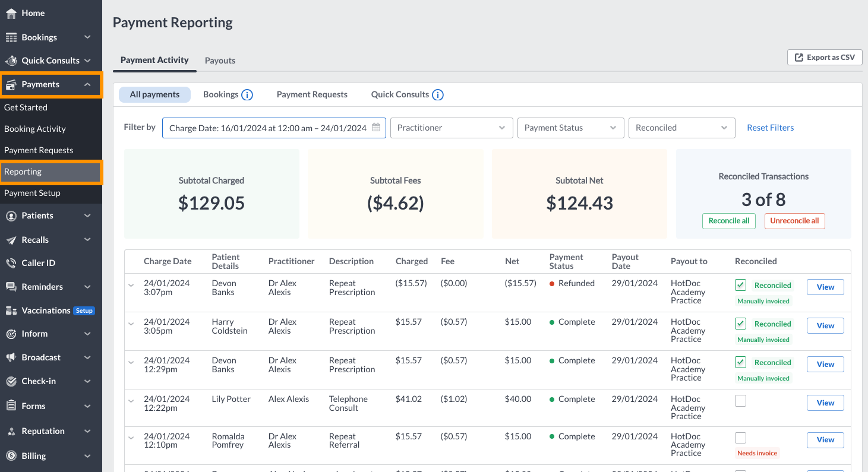Screen dimensions: 868x472
Task: Open the Payment Status dropdown
Action: click(571, 128)
